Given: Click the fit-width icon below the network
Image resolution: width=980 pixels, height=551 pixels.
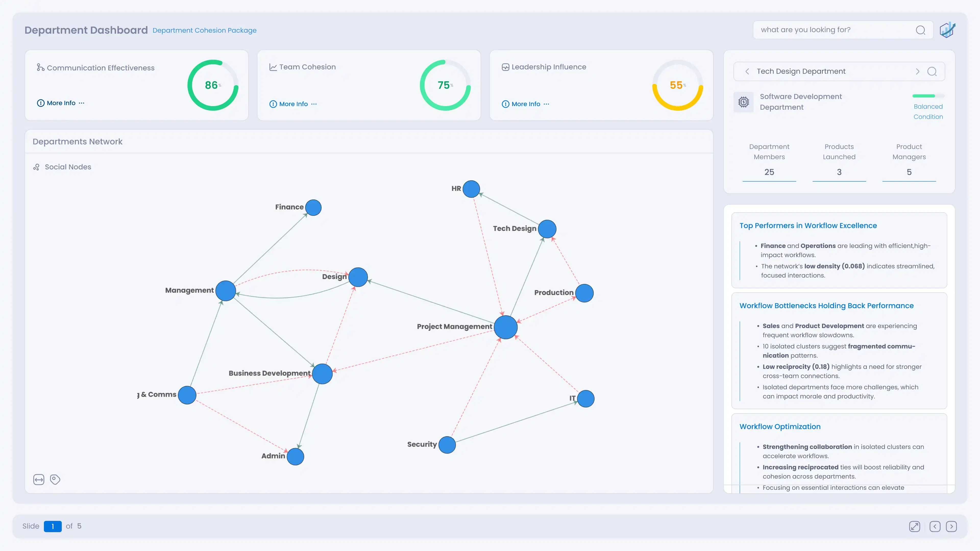Looking at the screenshot, I should pos(39,480).
